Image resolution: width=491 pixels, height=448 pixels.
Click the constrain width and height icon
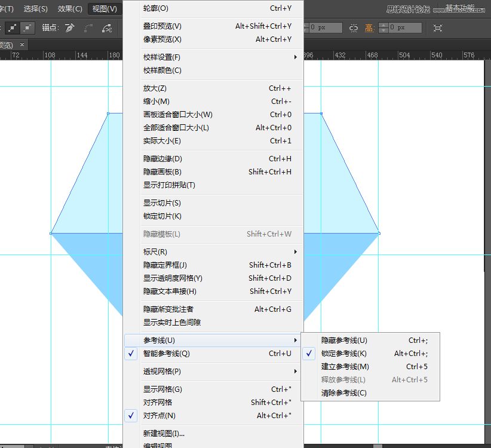352,27
